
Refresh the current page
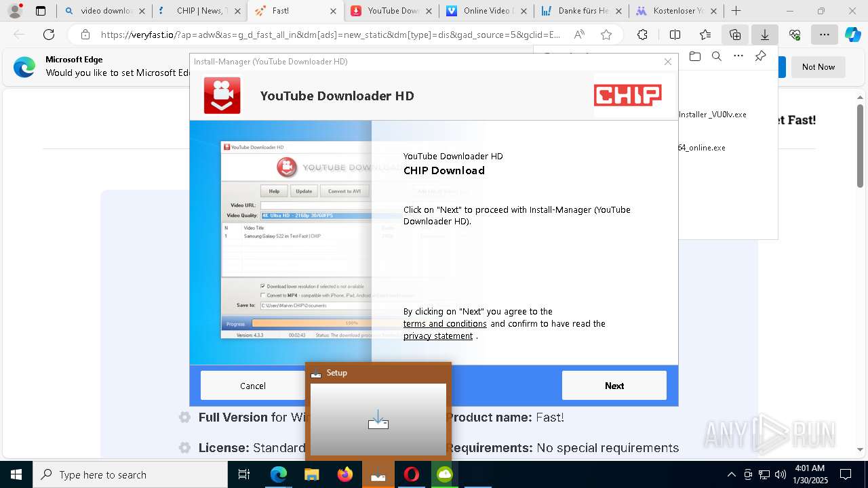(x=49, y=35)
